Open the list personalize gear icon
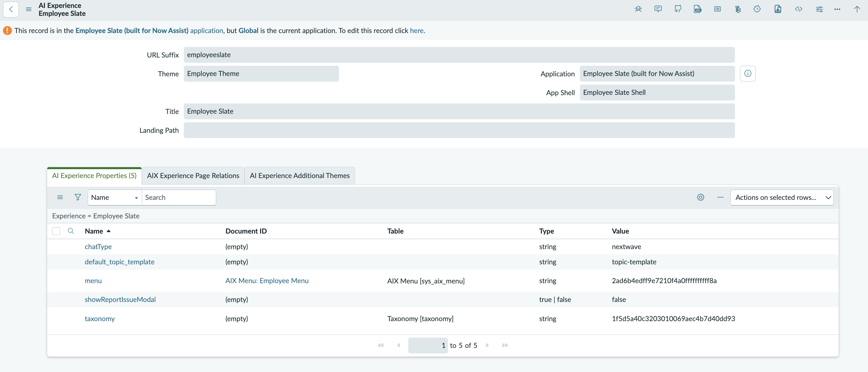Screen dimensions: 868x372 tap(701, 197)
